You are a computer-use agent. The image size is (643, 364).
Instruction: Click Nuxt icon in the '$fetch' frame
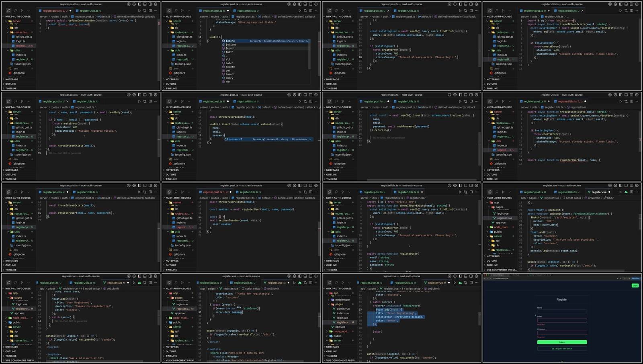[x=626, y=192]
